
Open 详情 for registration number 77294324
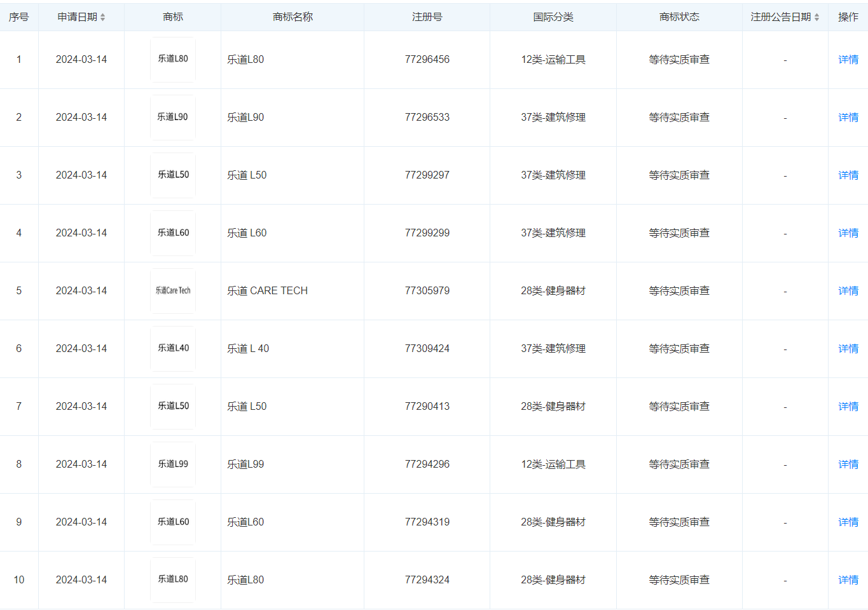[848, 580]
